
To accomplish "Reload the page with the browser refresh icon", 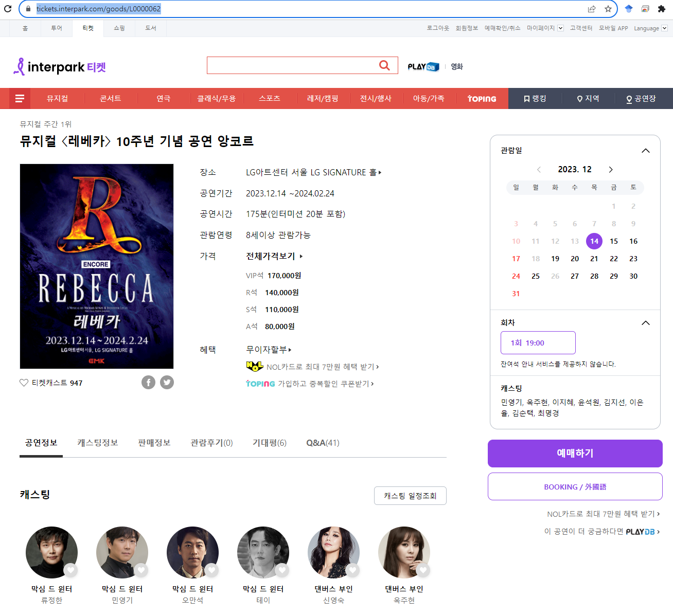I will (8, 9).
